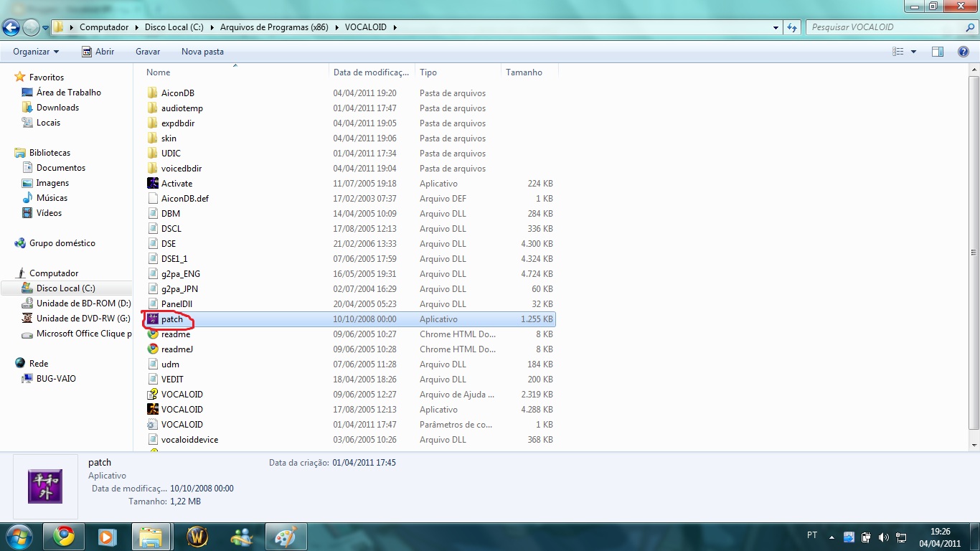Select the VOCALOID configuration settings icon
The image size is (980, 551).
pyautogui.click(x=152, y=425)
